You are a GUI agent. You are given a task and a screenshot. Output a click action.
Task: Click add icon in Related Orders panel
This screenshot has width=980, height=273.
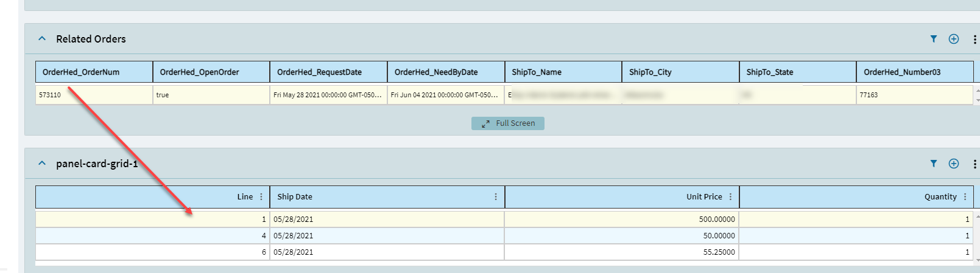coord(954,39)
